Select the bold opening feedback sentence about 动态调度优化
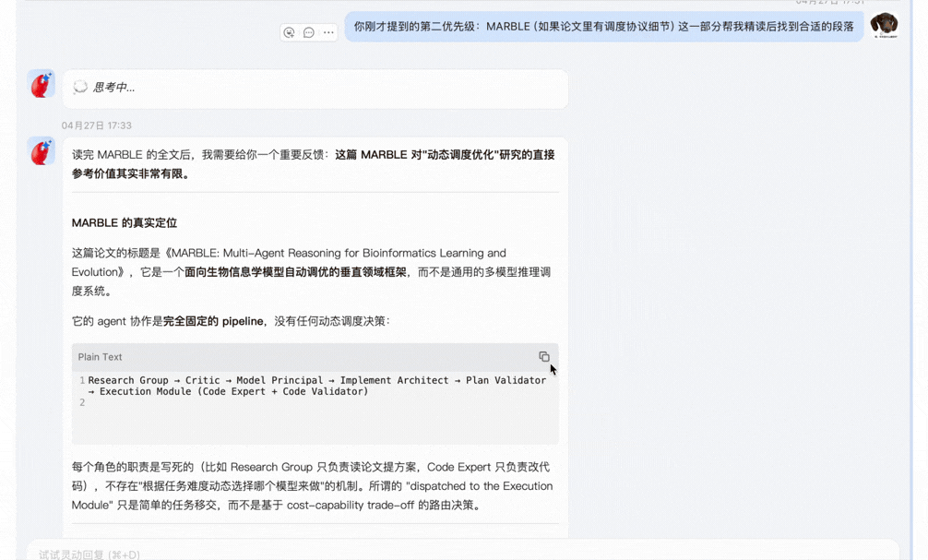 313,164
